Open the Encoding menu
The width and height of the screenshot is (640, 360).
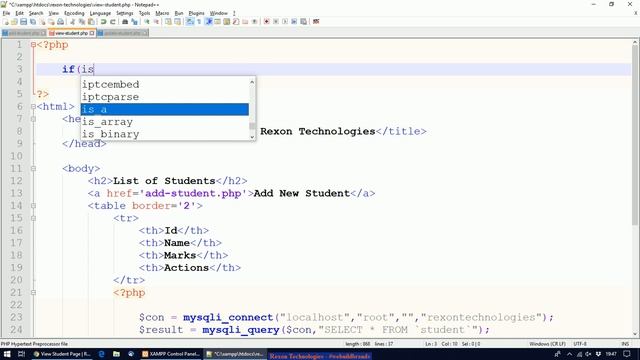74,13
